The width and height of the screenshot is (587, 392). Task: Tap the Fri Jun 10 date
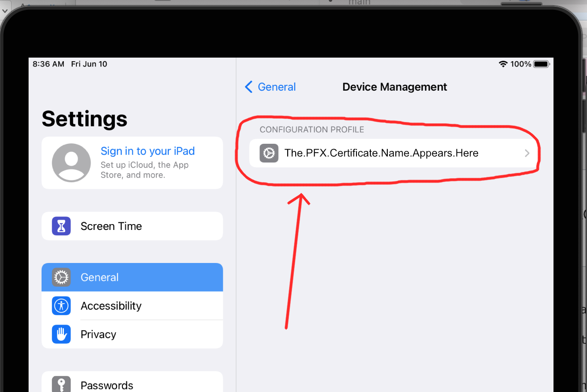[89, 64]
